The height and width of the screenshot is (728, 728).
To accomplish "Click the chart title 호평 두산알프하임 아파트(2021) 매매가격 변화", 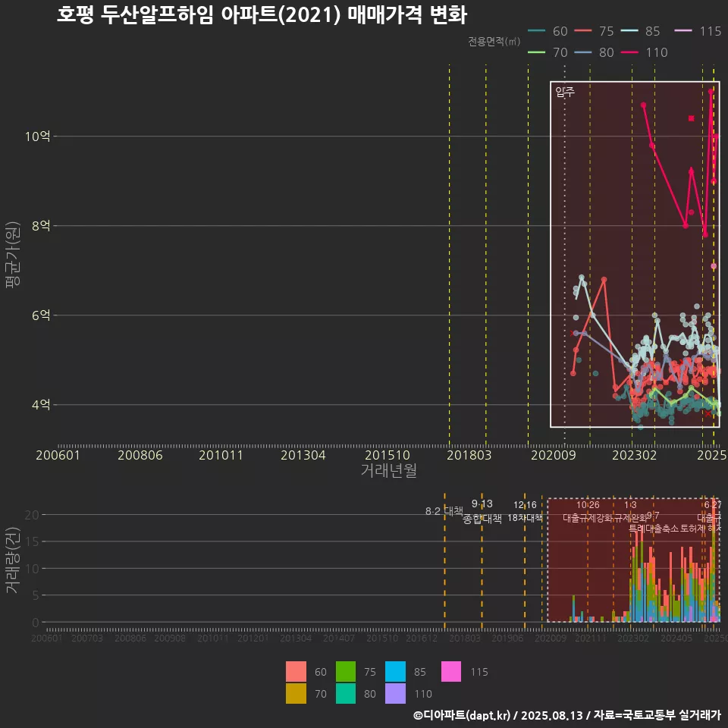I will [262, 15].
